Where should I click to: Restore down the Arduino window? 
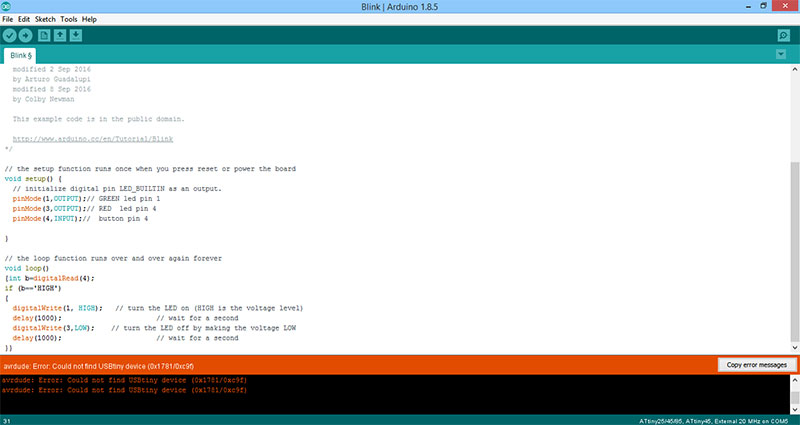[763, 6]
